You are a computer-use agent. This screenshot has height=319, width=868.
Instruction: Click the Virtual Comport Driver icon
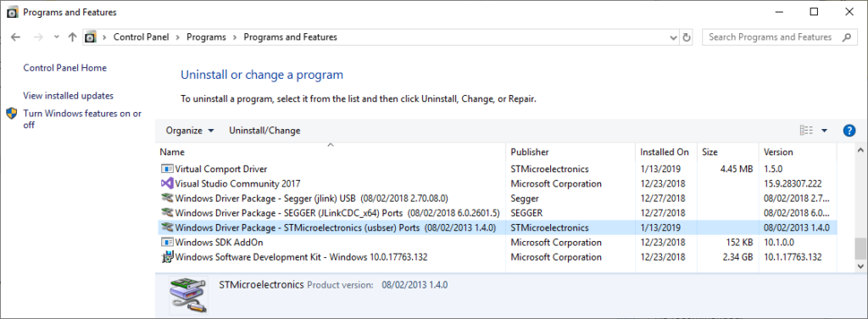tap(167, 168)
